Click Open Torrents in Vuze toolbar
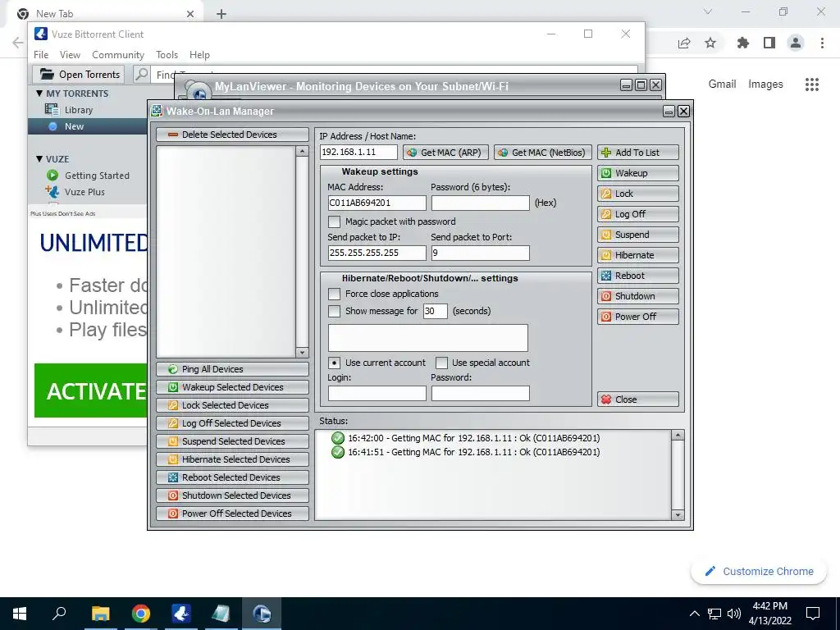The width and height of the screenshot is (840, 630). click(79, 75)
